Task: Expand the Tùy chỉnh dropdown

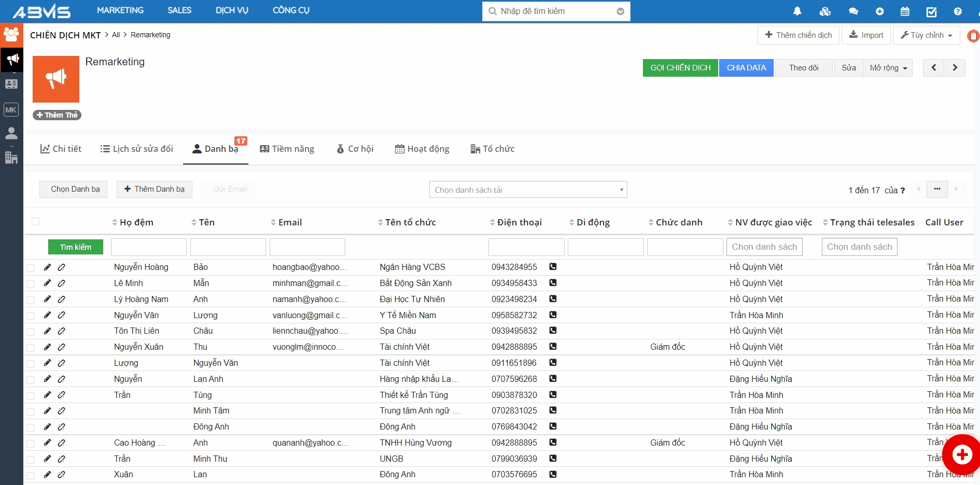Action: pos(926,35)
